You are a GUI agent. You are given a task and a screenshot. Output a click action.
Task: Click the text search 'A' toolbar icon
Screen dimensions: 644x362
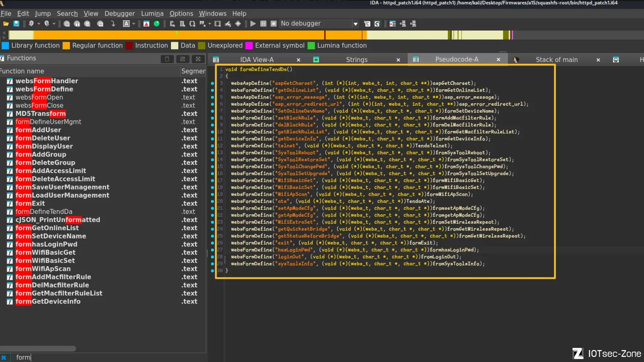126,24
